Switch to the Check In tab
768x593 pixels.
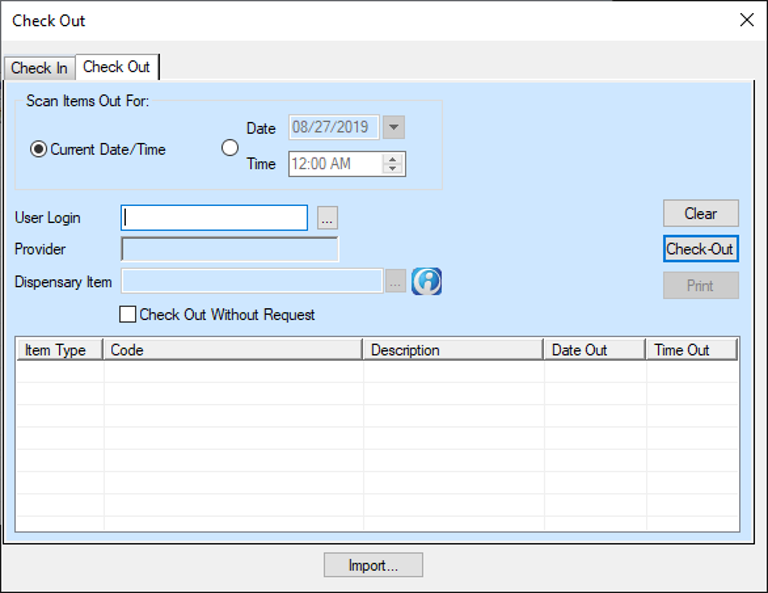click(39, 68)
